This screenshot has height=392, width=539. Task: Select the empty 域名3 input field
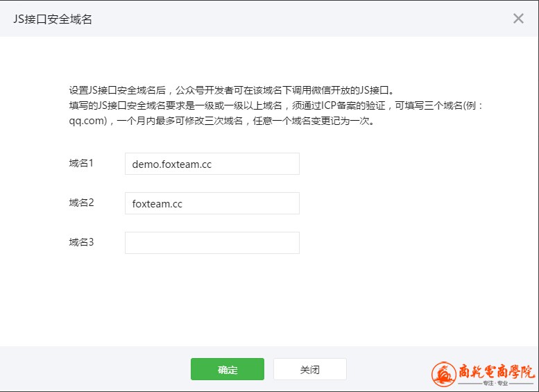212,243
